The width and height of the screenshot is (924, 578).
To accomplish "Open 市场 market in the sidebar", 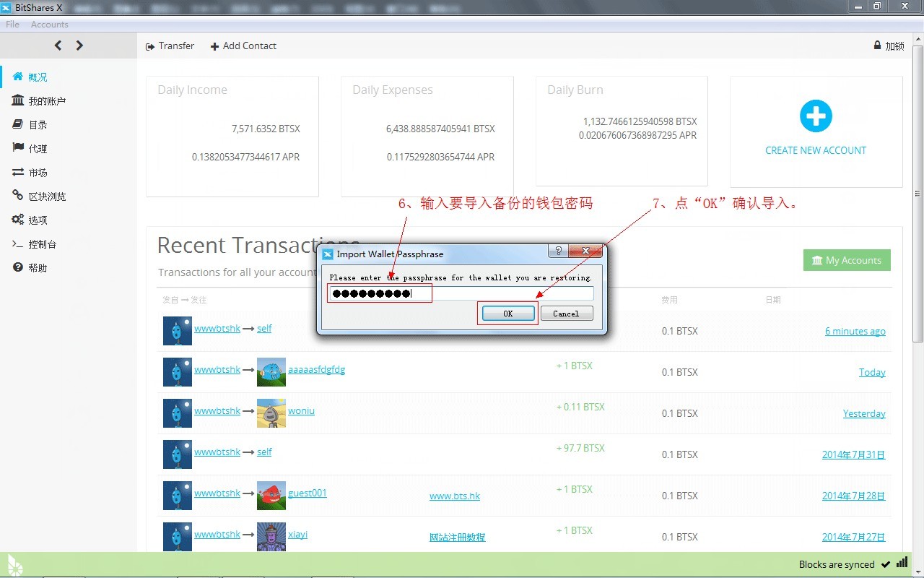I will coord(30,172).
